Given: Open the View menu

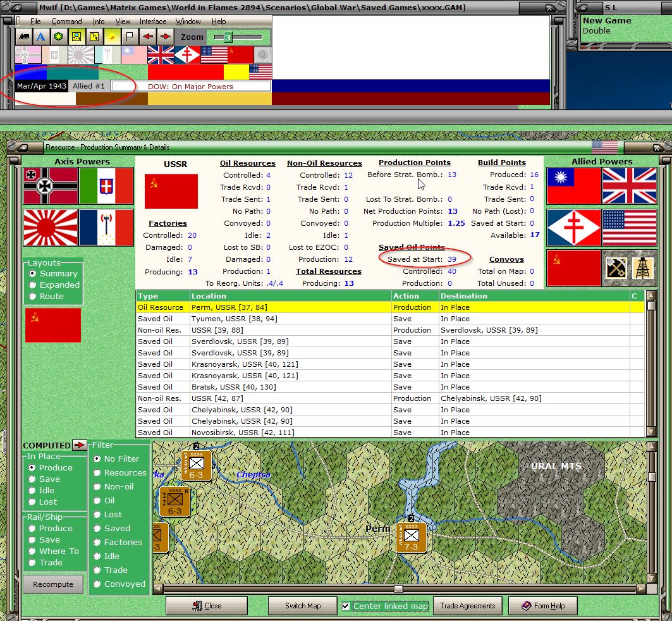Looking at the screenshot, I should 123,22.
